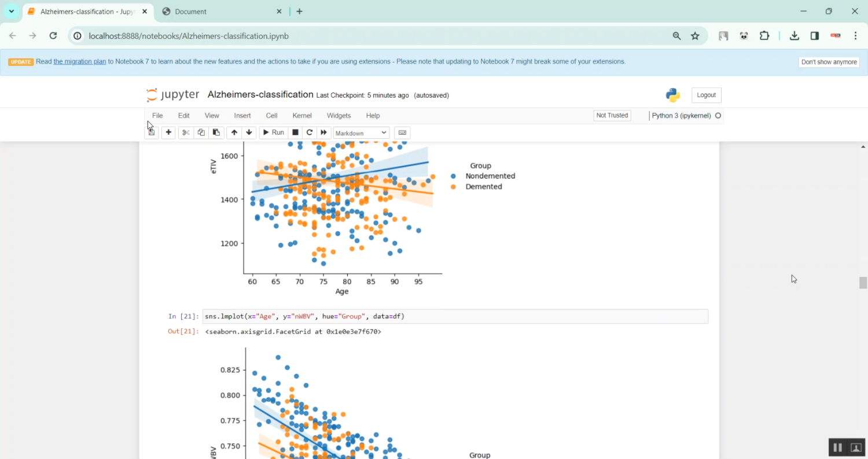Paste cells below using toolbar icon
This screenshot has width=868, height=459.
tap(216, 132)
